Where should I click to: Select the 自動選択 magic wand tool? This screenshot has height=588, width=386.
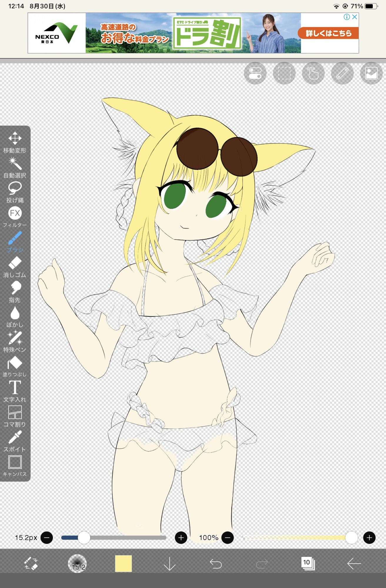click(15, 168)
